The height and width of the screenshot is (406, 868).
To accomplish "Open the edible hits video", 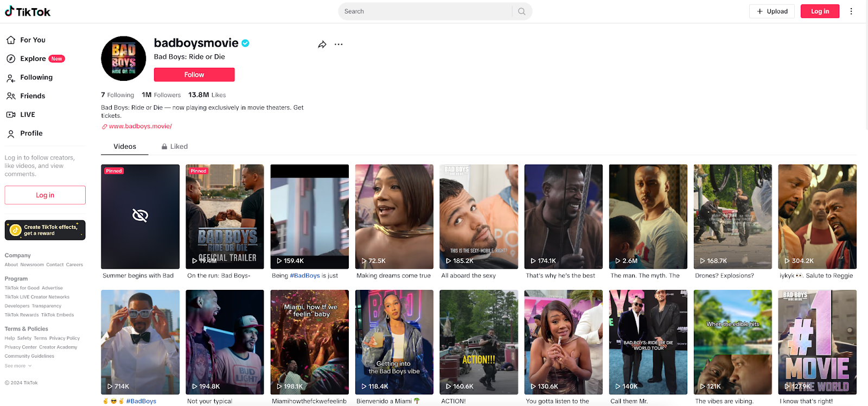I will [732, 342].
